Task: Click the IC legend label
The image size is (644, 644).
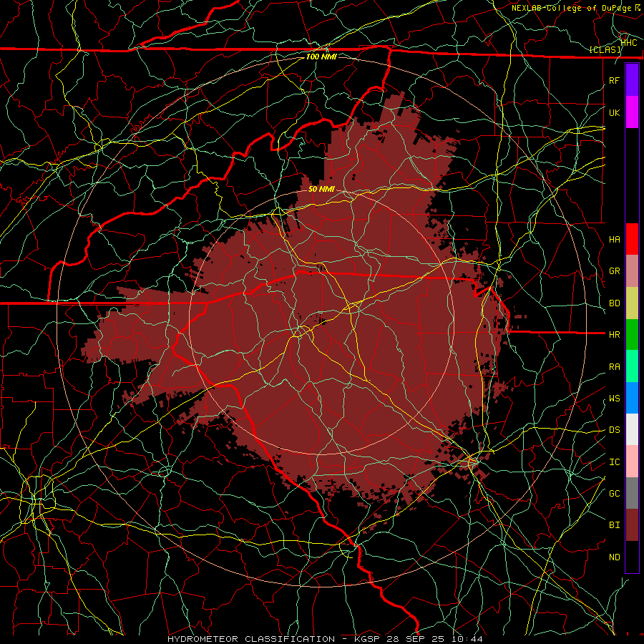Action: [x=614, y=462]
